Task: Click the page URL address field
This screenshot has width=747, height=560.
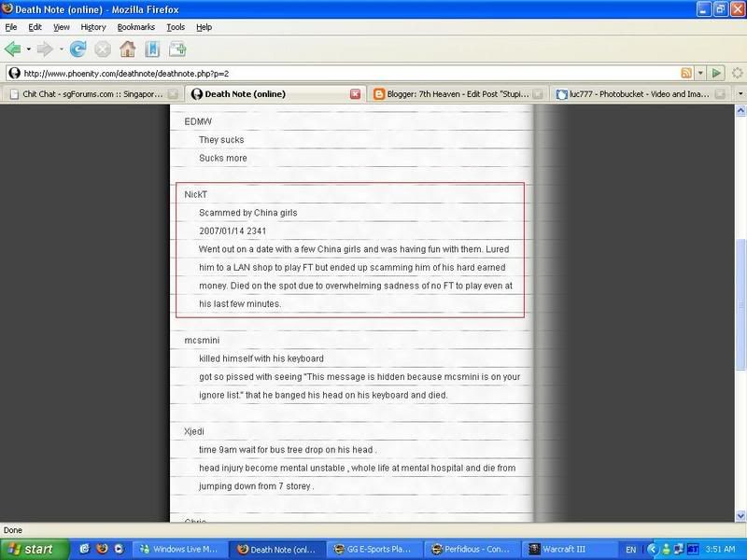Action: (345, 73)
